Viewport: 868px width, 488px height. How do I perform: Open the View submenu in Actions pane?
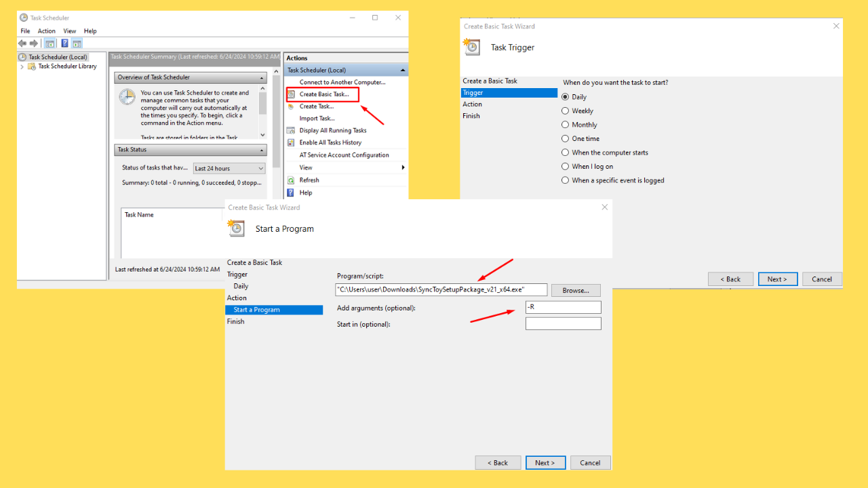coord(346,167)
